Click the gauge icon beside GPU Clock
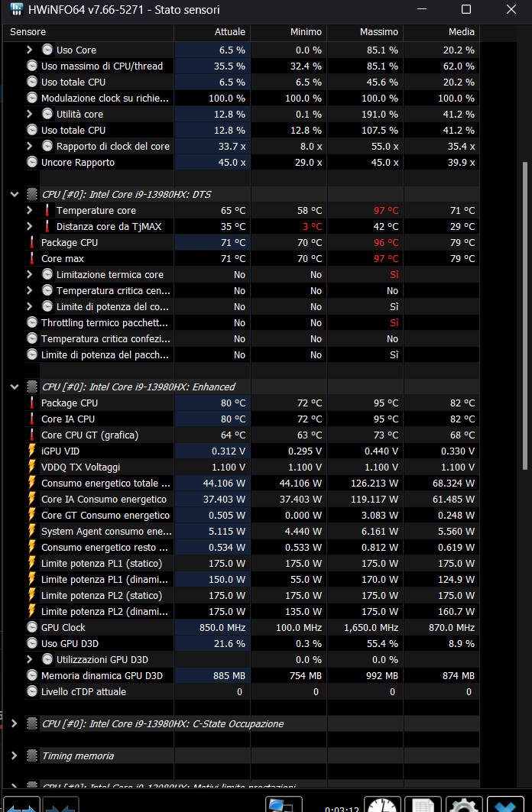532x812 pixels. (32, 628)
